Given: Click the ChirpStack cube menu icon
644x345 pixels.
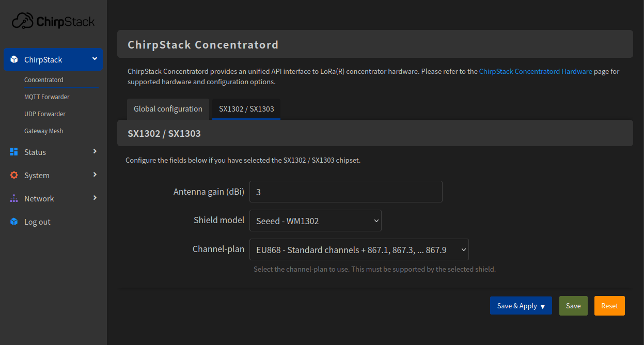Looking at the screenshot, I should [14, 60].
